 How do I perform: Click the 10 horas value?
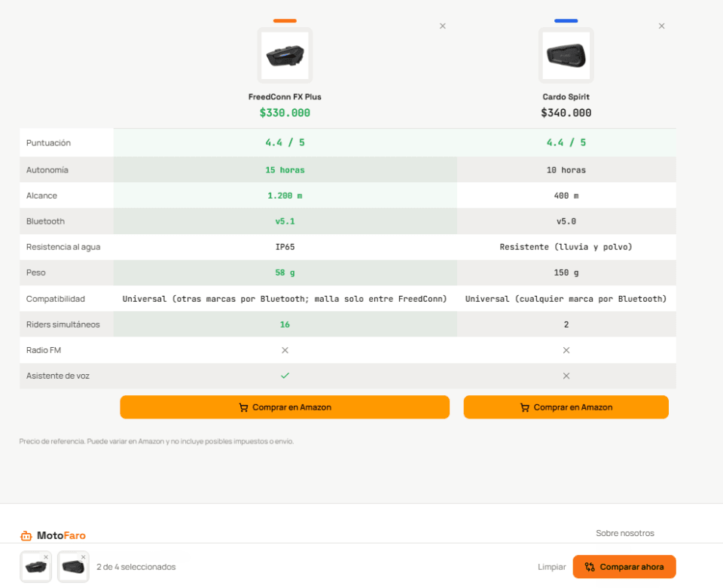[566, 170]
